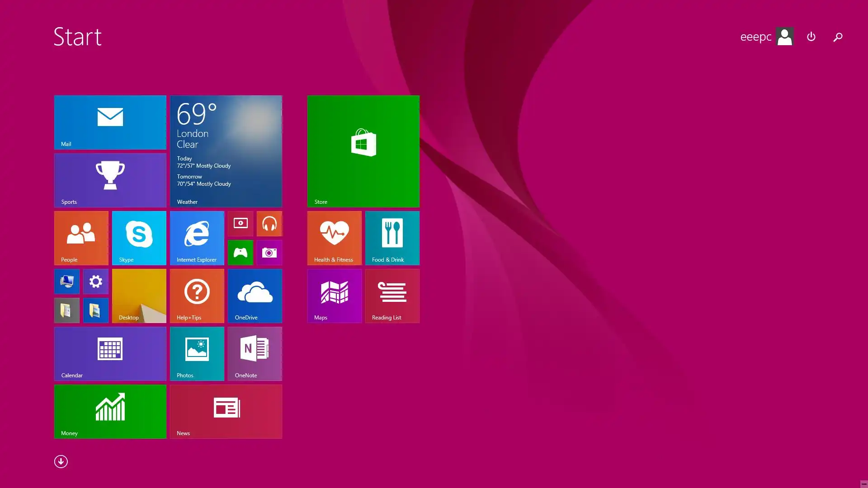868x488 pixels.
Task: Launch the OneNote tile
Action: pos(255,353)
